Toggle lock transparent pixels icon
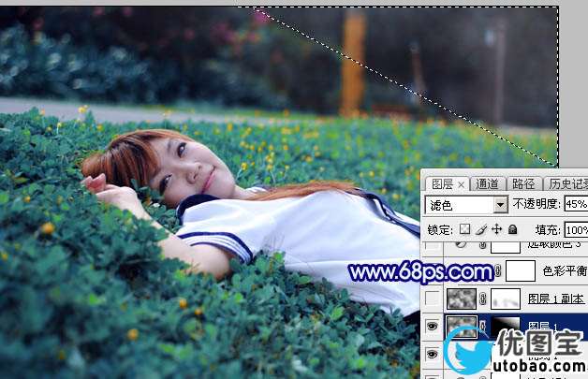Viewport: 588px width, 379px height. tap(464, 229)
